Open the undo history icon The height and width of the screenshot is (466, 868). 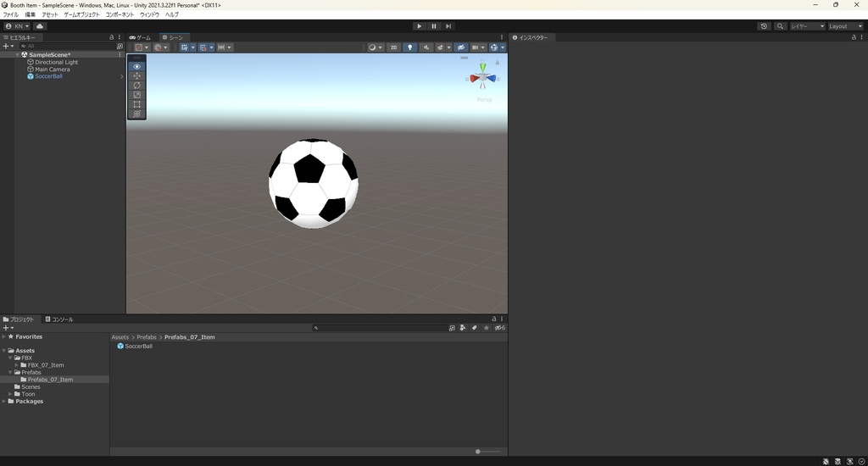(764, 26)
